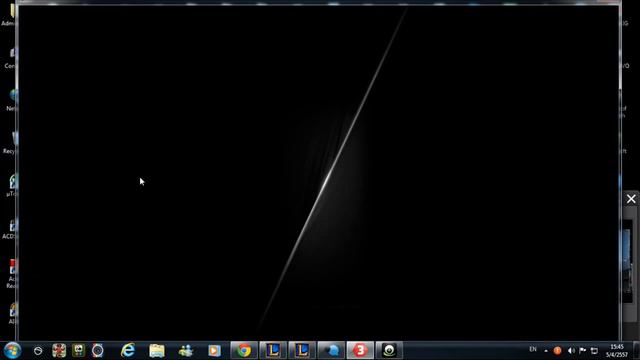This screenshot has width=640, height=360.
Task: Launch Internet Explorer from the taskbar
Action: click(x=128, y=350)
